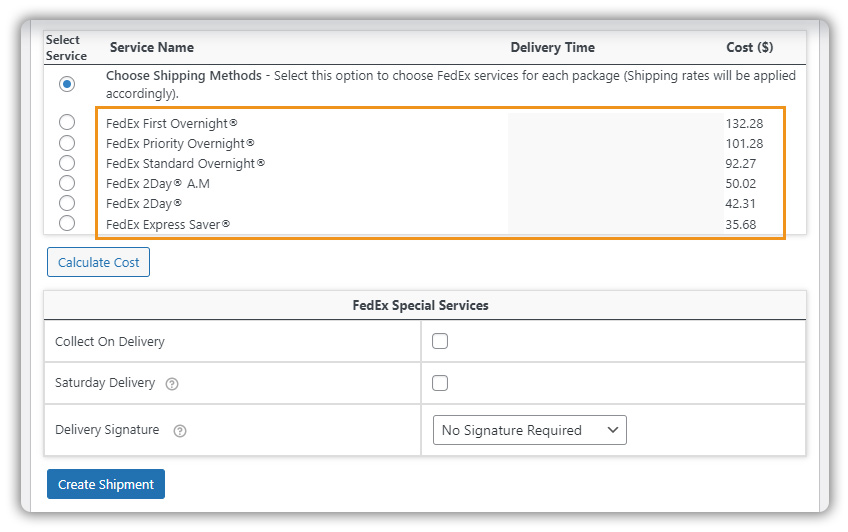848x532 pixels.
Task: Click the FedEx First Overnight label
Action: [x=171, y=123]
